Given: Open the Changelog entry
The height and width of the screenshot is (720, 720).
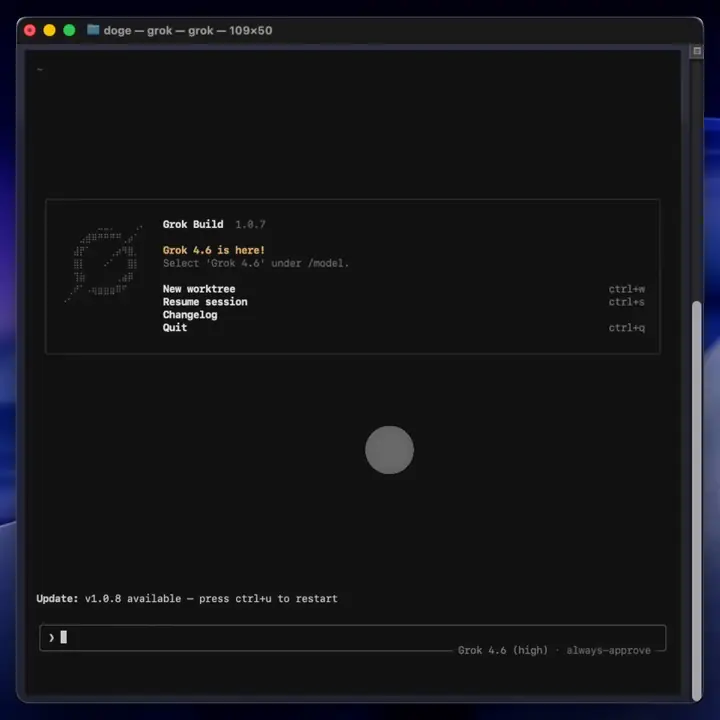Looking at the screenshot, I should tap(190, 315).
